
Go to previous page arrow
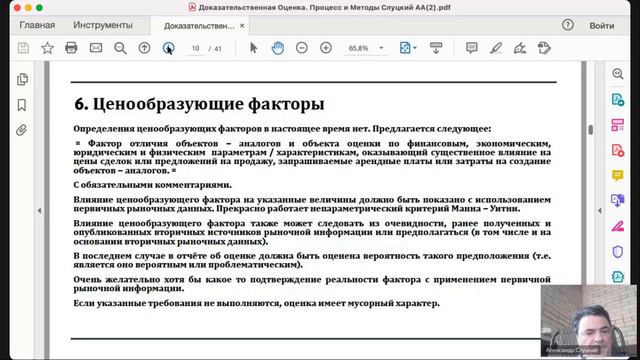(144, 48)
